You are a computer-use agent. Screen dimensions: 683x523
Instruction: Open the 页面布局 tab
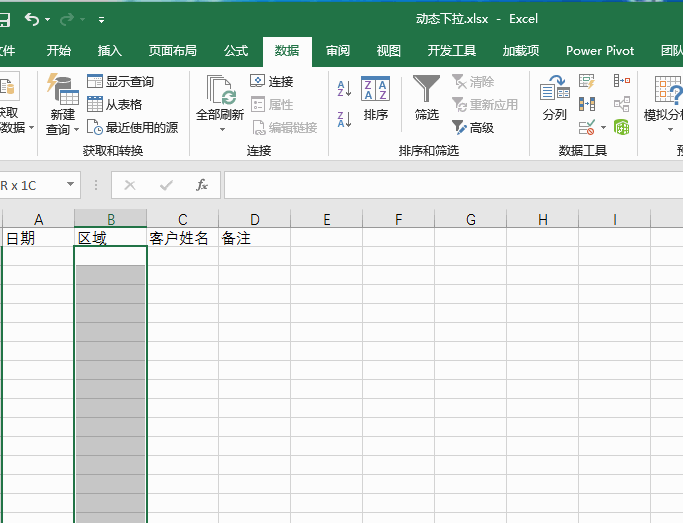tap(172, 51)
